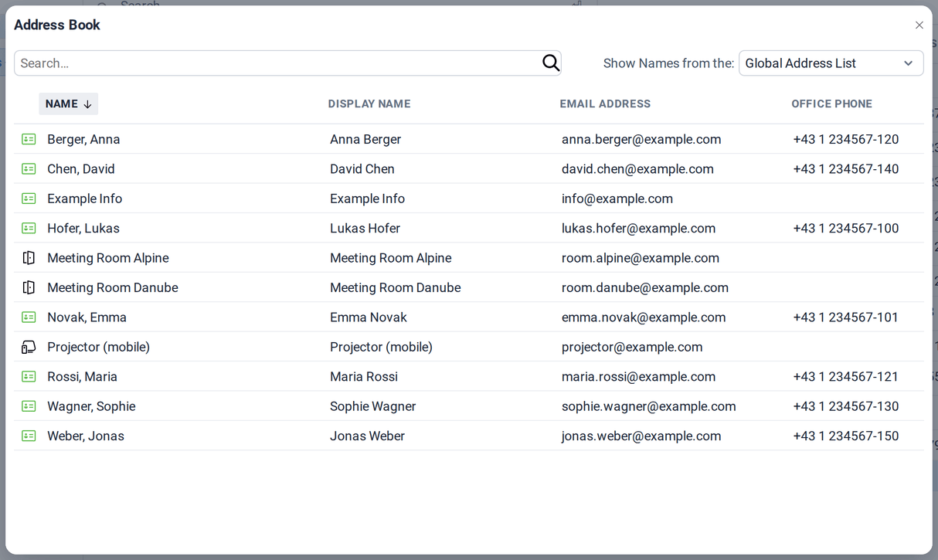Click phone number +43 1 234567-101
Screen dimensions: 938x560
pos(846,317)
